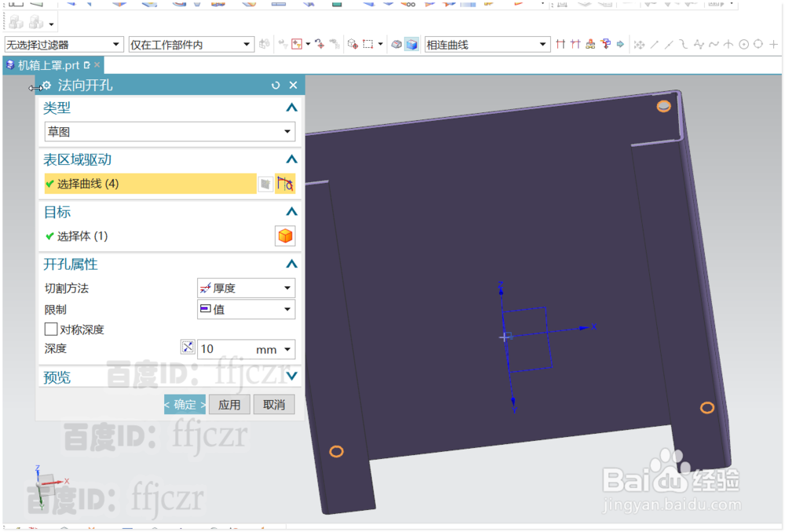
Task: Enable the 对称深度 checkbox
Action: pos(50,330)
